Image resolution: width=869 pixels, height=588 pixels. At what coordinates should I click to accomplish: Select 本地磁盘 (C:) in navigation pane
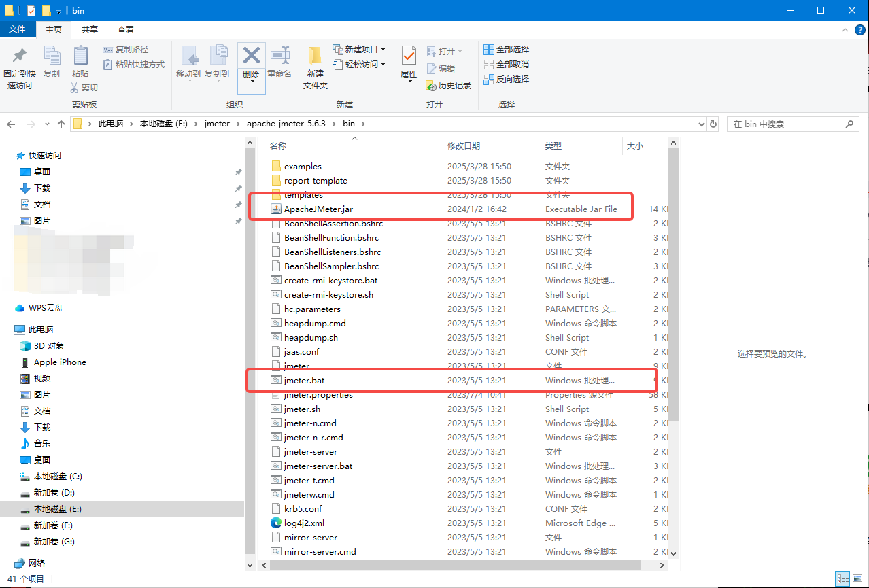point(58,477)
